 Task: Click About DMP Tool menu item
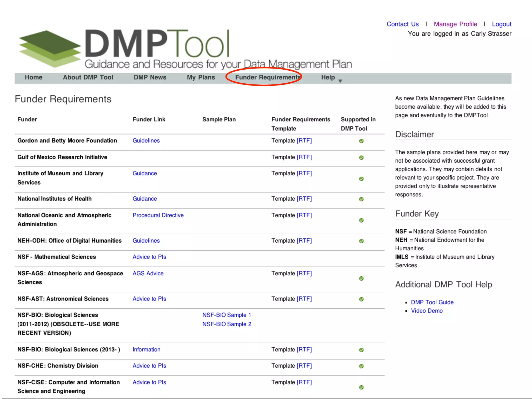click(88, 77)
